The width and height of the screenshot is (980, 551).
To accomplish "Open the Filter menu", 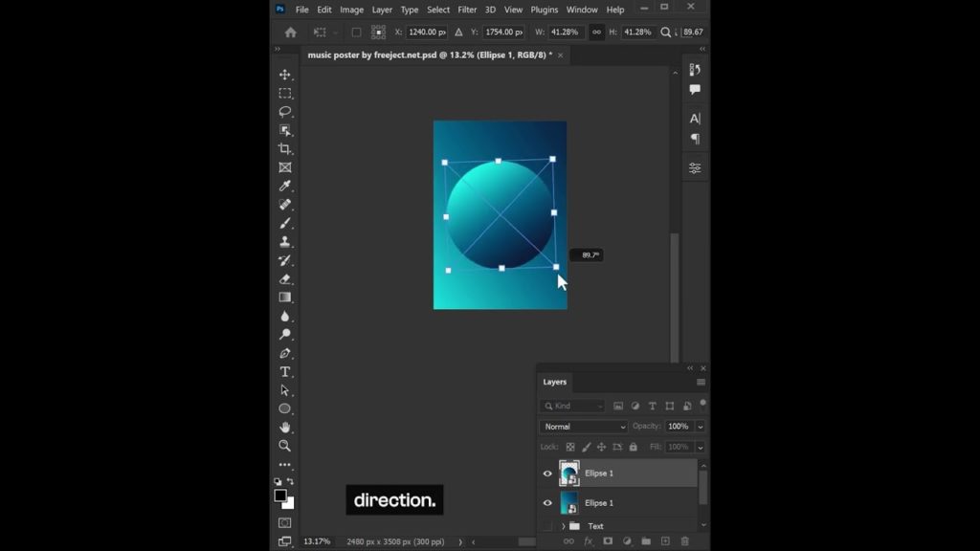I will [x=467, y=10].
